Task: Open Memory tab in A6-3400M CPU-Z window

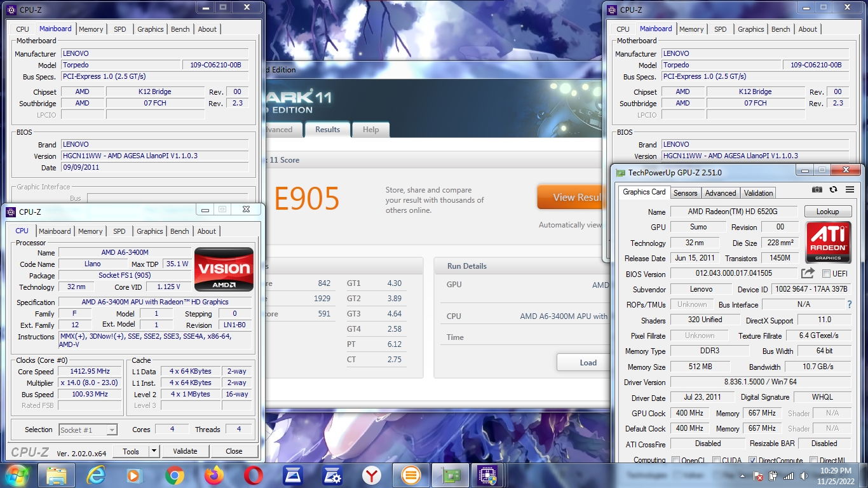Action: [x=90, y=231]
